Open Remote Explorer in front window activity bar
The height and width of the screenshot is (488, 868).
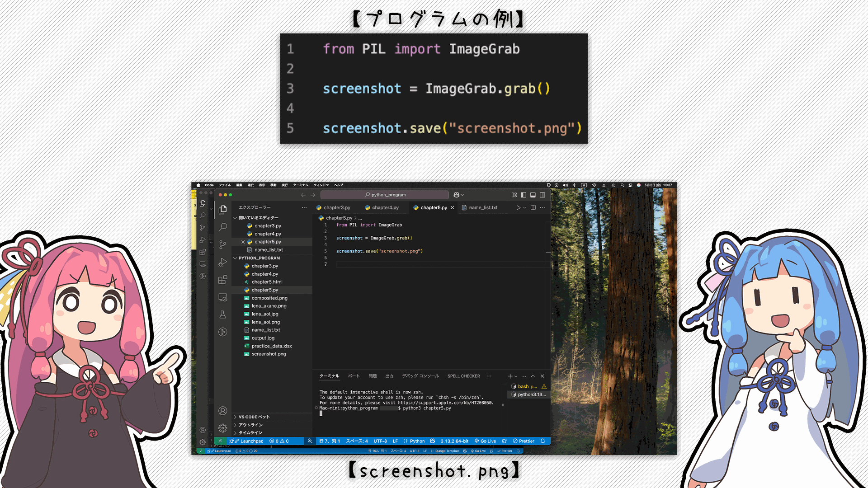coord(222,297)
